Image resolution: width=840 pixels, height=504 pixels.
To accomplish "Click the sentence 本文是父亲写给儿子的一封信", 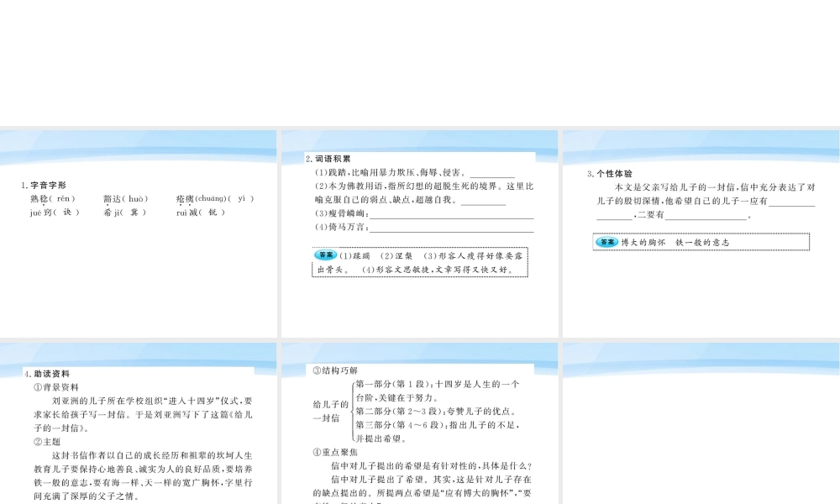I will (x=676, y=187).
